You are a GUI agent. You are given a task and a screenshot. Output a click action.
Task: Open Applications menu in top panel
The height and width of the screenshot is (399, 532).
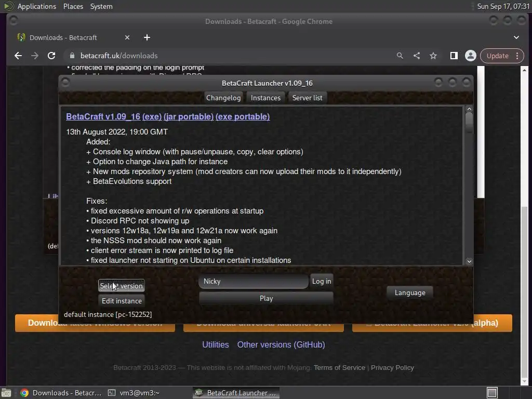37,6
